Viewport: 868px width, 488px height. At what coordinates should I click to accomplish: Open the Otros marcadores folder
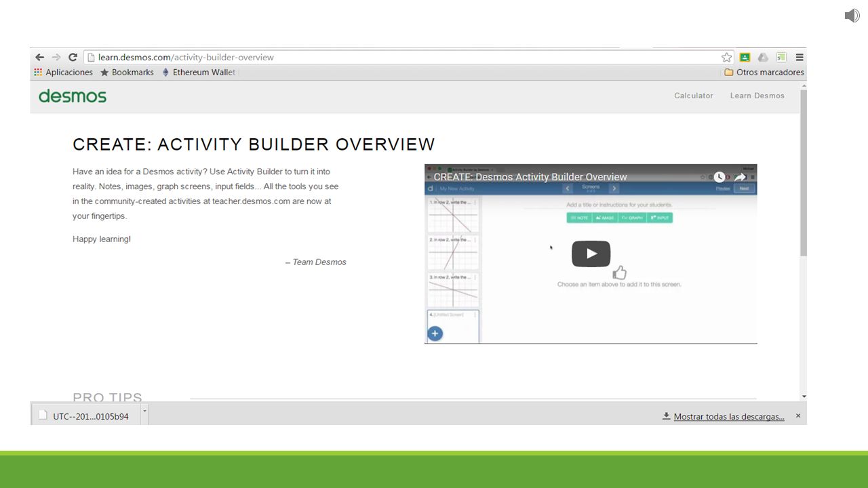[764, 73]
